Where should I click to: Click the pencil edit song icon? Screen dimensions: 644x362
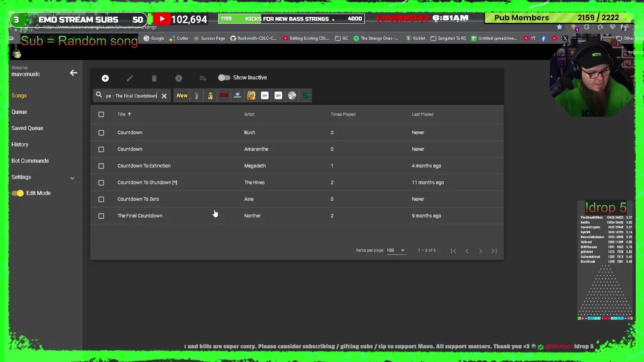(129, 78)
